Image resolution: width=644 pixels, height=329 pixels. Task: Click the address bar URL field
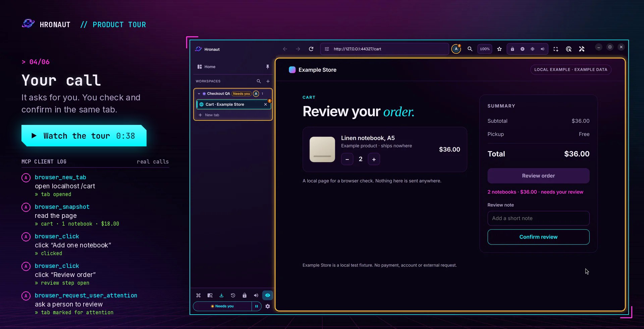coord(384,49)
